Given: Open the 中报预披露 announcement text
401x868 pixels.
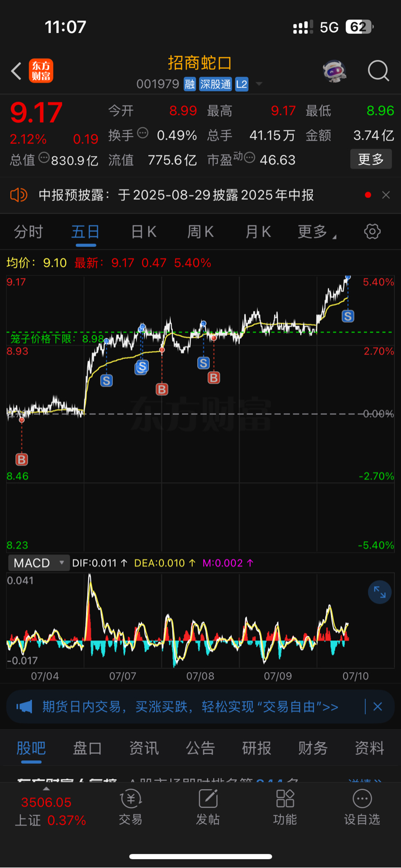Looking at the screenshot, I should click(176, 195).
